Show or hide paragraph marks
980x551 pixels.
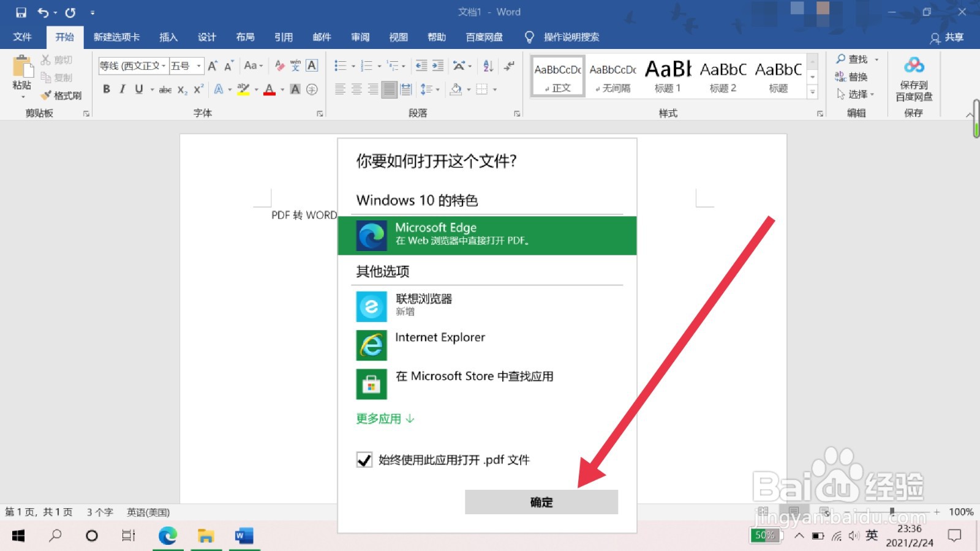[x=509, y=66]
